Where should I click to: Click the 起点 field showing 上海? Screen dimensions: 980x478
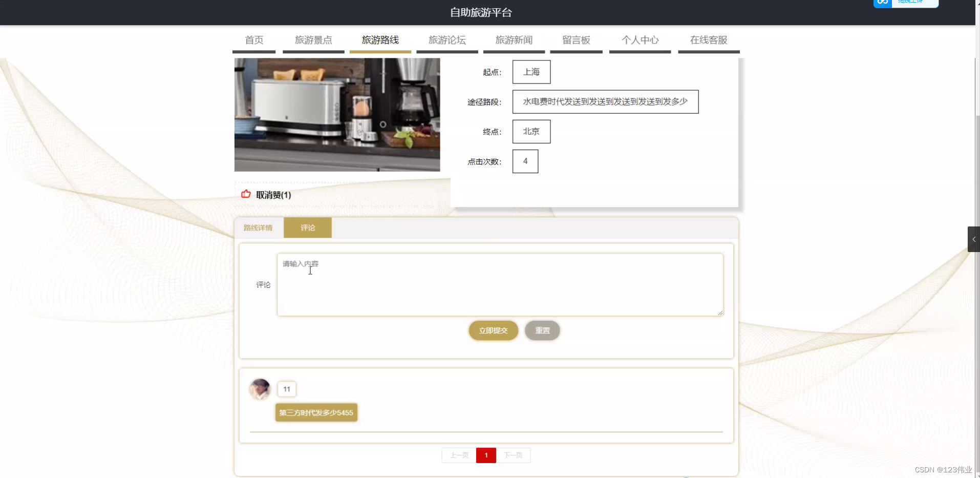click(x=531, y=72)
